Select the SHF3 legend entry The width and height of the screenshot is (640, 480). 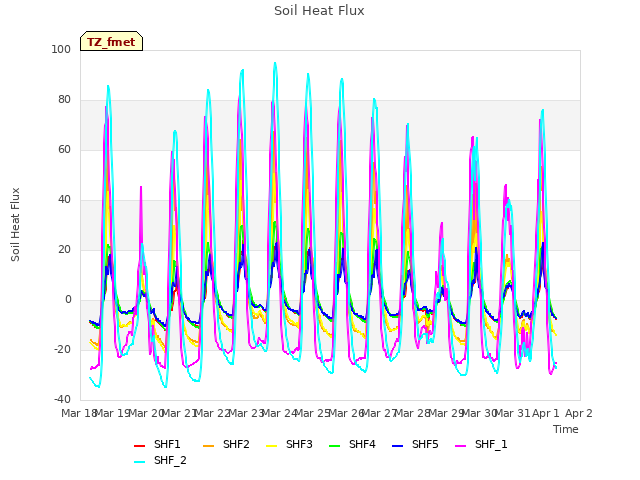289,444
